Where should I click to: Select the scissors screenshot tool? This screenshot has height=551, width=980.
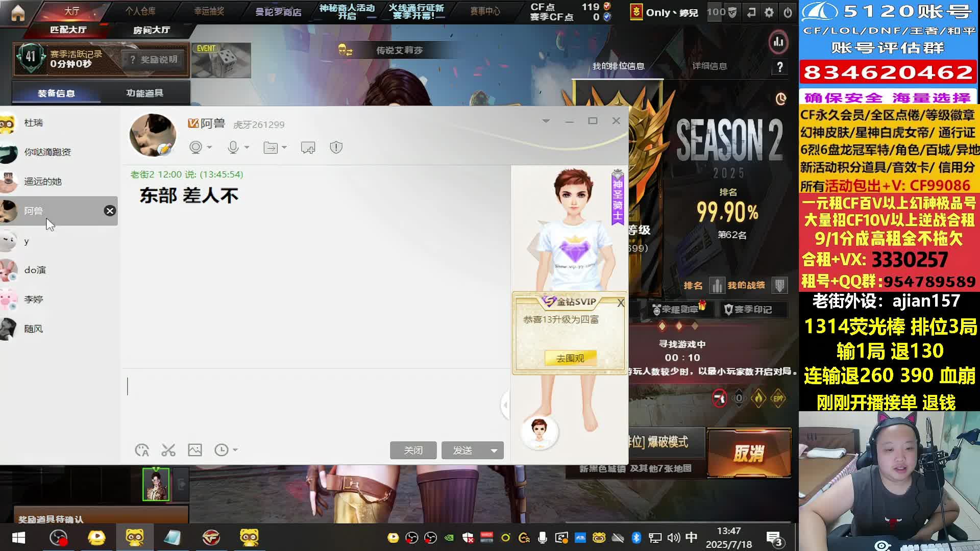(x=168, y=450)
